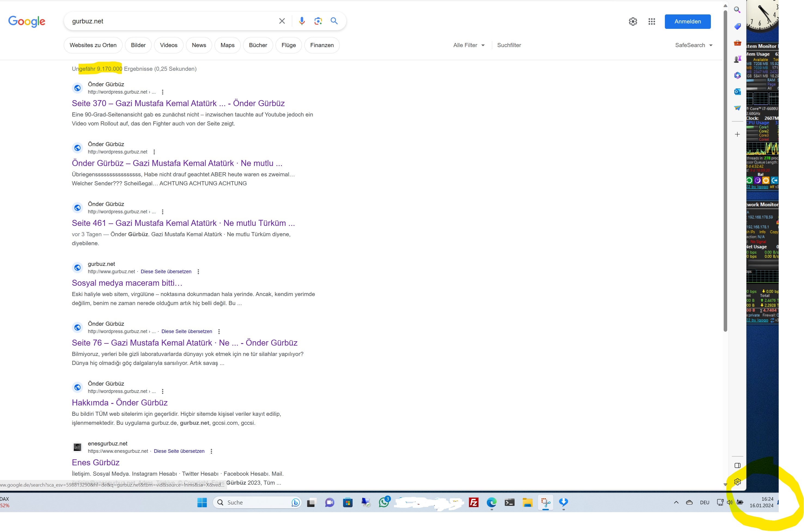Clear the search box with the X icon

click(x=282, y=21)
